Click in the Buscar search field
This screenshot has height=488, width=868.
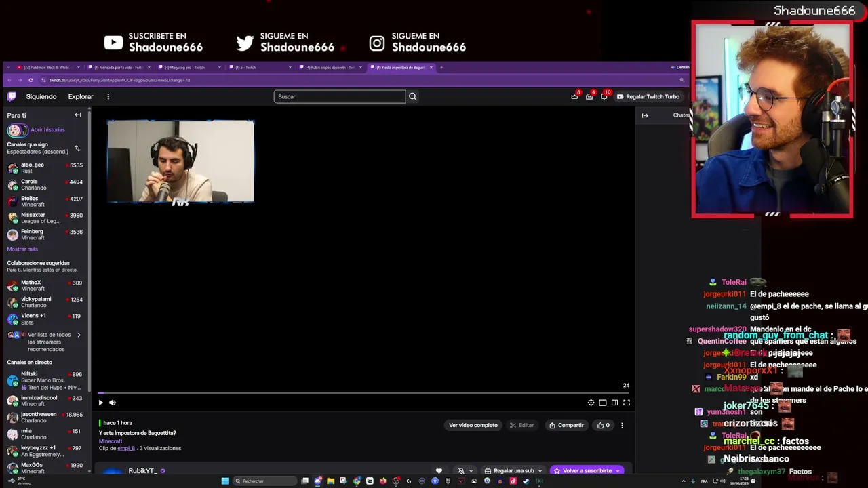(x=339, y=96)
